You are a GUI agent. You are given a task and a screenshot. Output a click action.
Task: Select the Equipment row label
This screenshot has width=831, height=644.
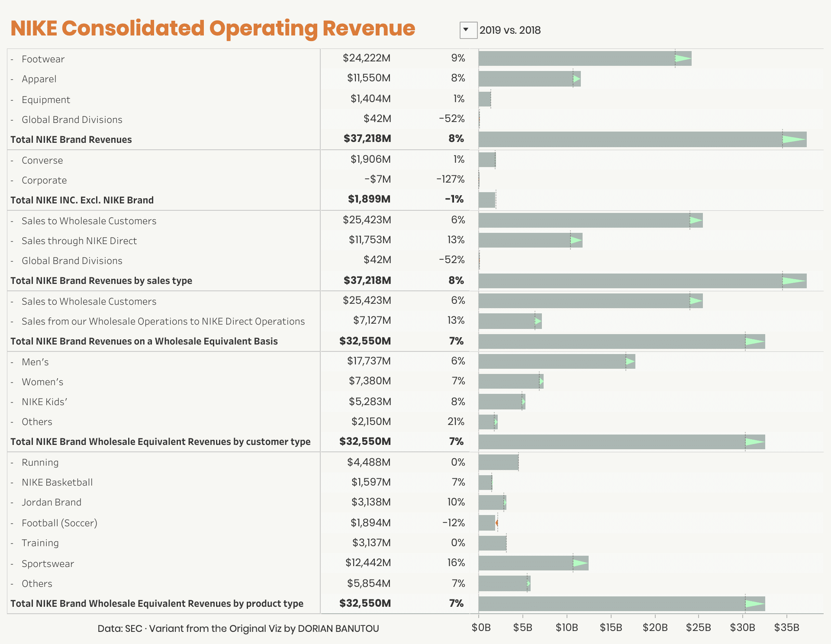pos(46,100)
